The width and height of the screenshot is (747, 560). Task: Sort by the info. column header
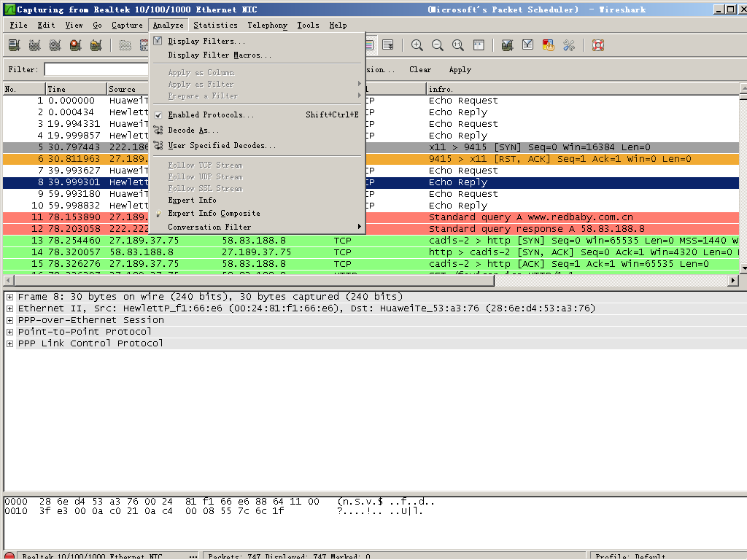583,89
